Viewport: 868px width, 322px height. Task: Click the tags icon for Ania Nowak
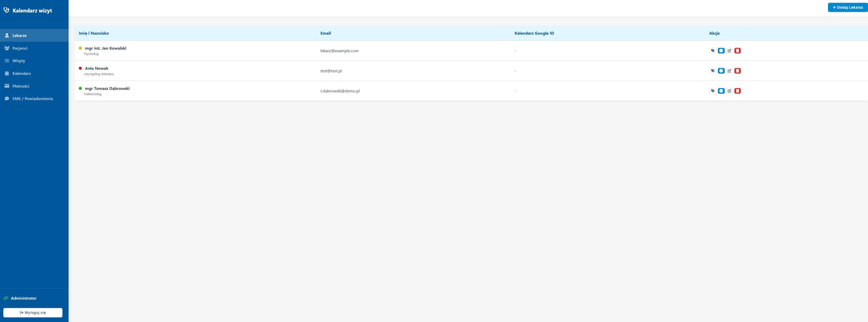tap(712, 71)
